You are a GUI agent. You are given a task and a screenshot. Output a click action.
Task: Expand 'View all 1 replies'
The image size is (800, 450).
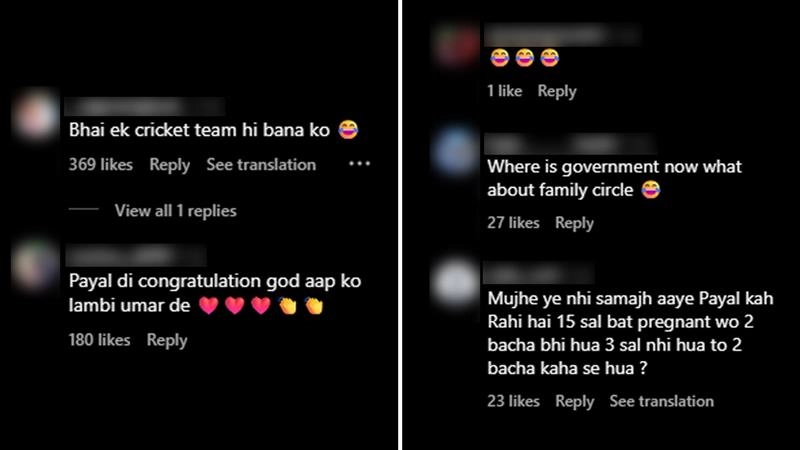tap(176, 211)
